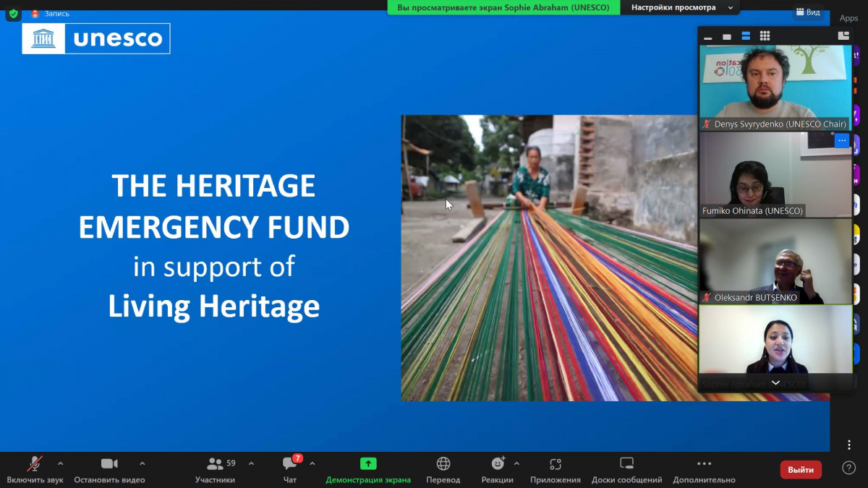The width and height of the screenshot is (868, 488).
Task: Select Fumiko Ohinata's video thumbnail
Action: coord(775,174)
